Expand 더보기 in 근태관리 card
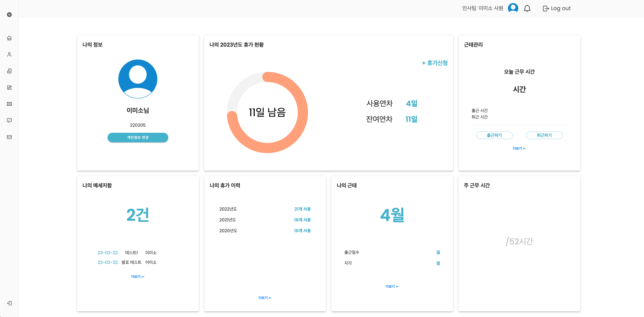 [519, 149]
